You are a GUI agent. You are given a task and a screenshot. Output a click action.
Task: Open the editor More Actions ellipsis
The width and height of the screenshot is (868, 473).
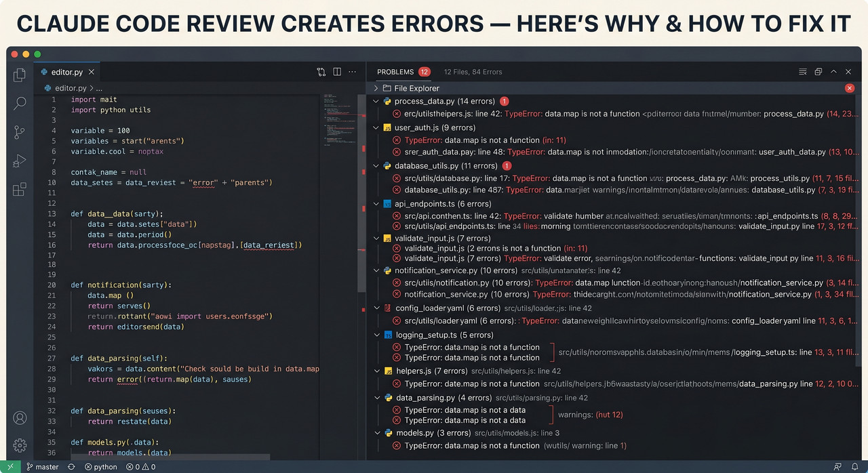pyautogui.click(x=353, y=72)
